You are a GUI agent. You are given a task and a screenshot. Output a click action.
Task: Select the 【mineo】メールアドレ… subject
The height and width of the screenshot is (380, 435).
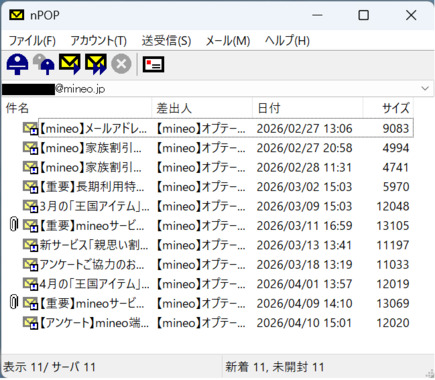point(93,129)
